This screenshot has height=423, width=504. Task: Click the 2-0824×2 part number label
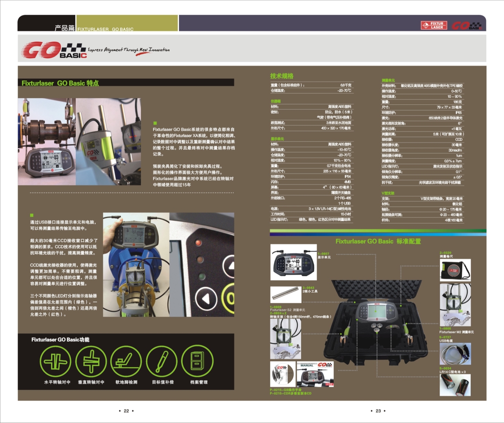[278, 313]
